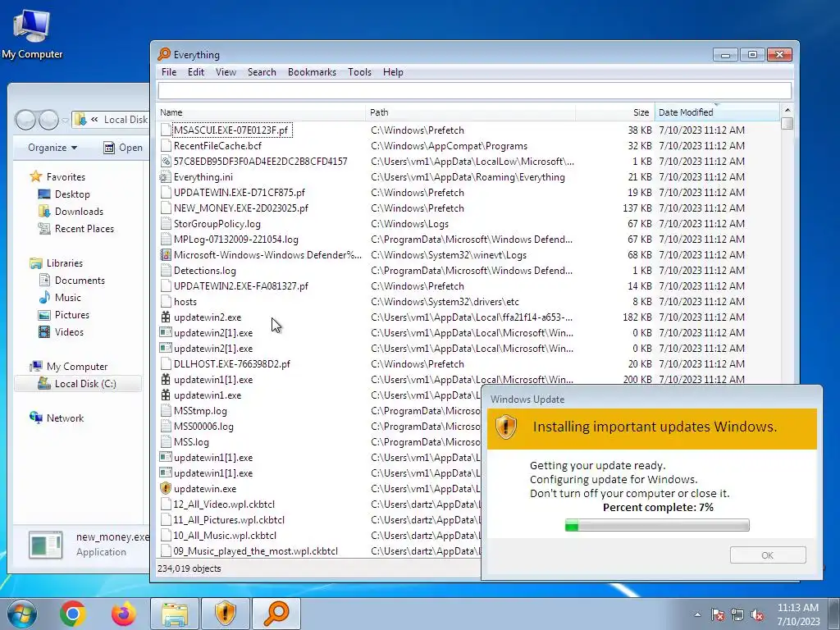The height and width of the screenshot is (630, 840).
Task: Select MPLog-07132009-221054.log row
Action: [x=468, y=239]
